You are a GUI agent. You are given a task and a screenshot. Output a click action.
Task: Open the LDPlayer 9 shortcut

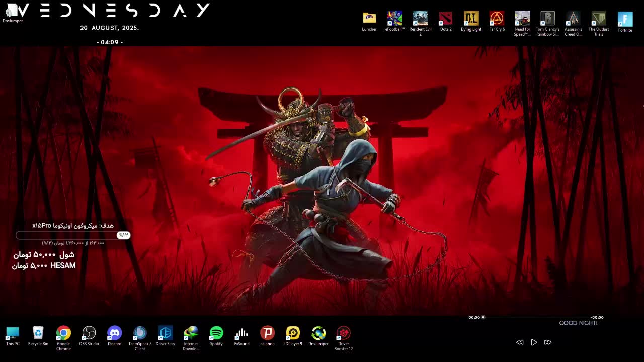[x=293, y=336]
